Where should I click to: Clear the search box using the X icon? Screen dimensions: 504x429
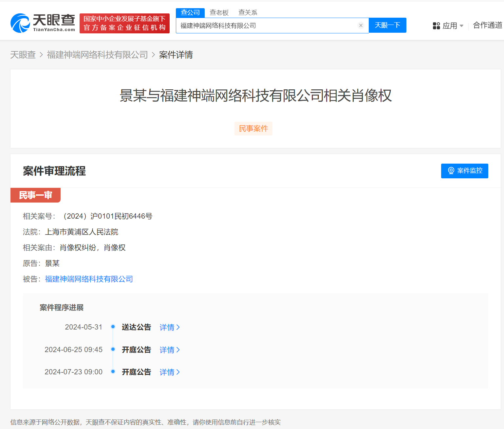click(x=361, y=25)
